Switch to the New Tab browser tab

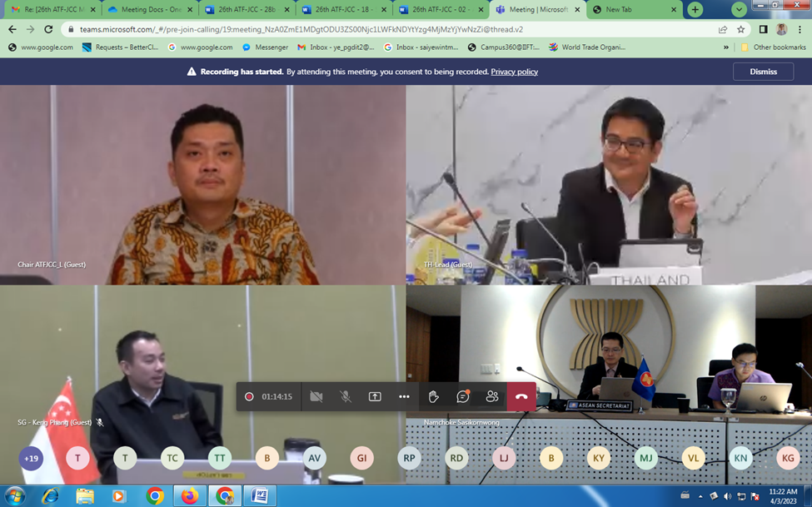point(632,10)
